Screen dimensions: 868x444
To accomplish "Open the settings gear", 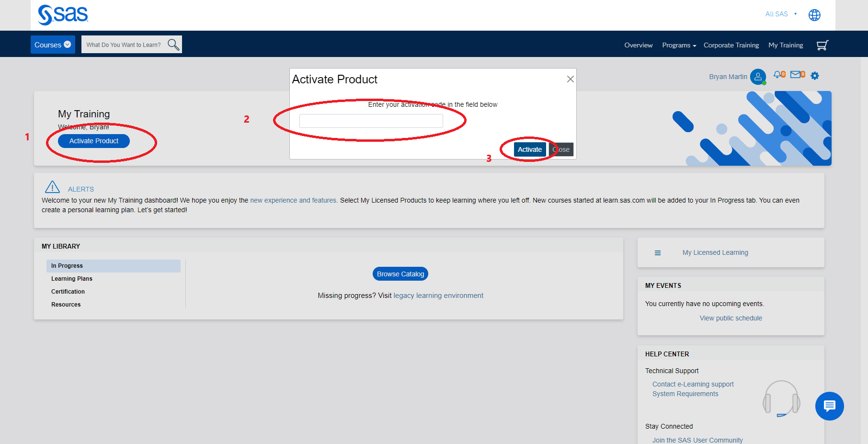I will coord(815,76).
